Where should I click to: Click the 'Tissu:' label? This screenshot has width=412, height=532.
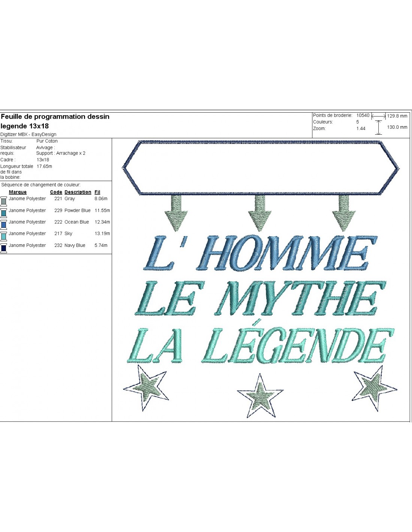tap(6, 141)
